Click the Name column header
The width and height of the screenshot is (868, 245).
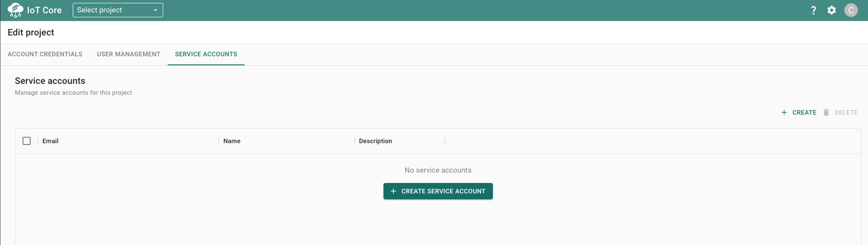[232, 141]
